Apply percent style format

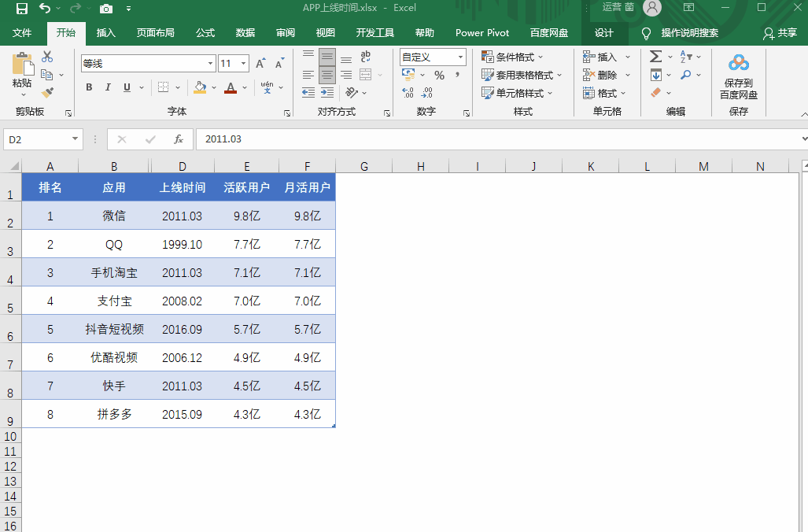click(439, 76)
